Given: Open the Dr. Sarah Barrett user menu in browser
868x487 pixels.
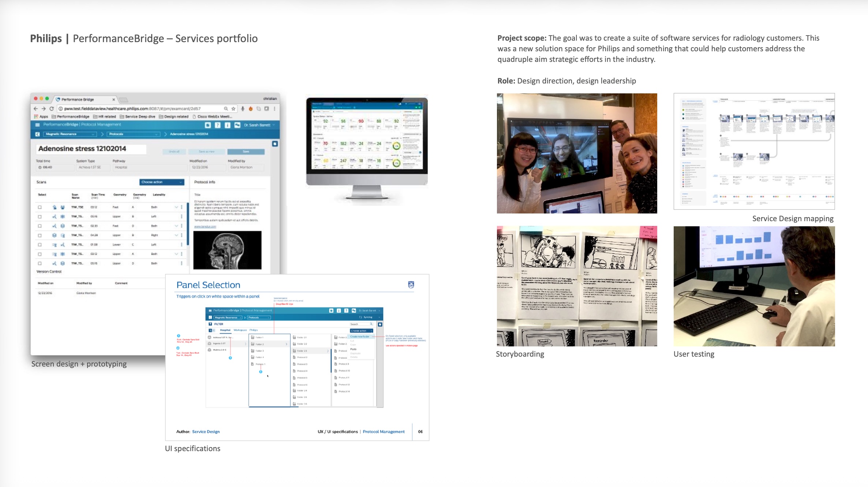Looking at the screenshot, I should pos(259,125).
